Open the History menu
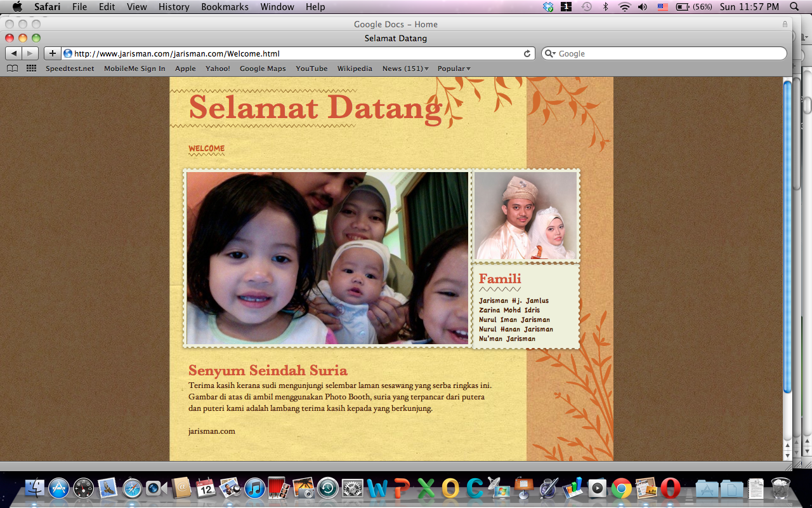 pos(174,7)
